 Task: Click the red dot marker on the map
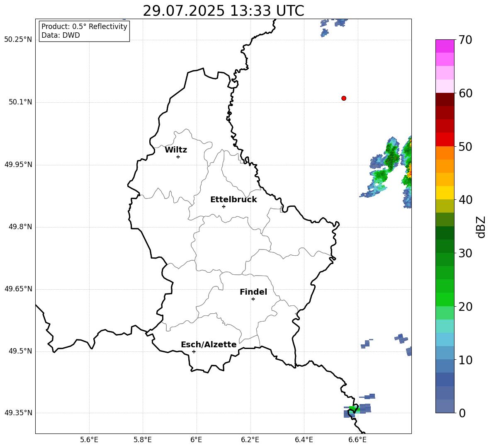[x=344, y=98]
